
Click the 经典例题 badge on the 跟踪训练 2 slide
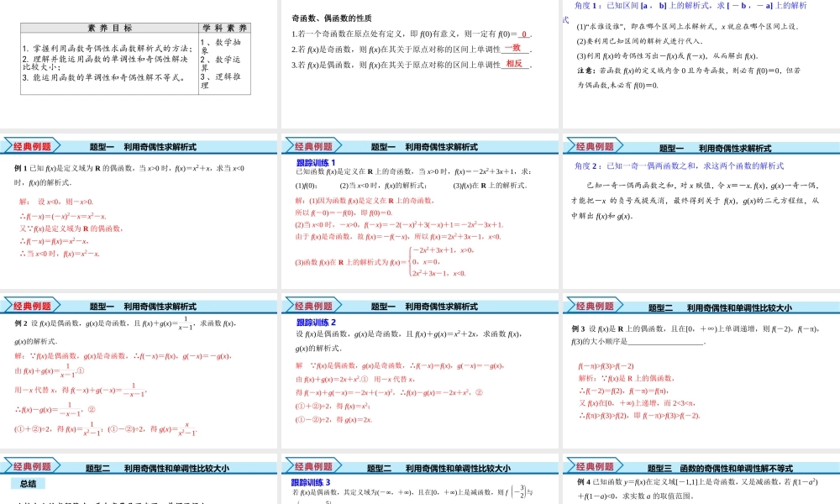(x=312, y=307)
